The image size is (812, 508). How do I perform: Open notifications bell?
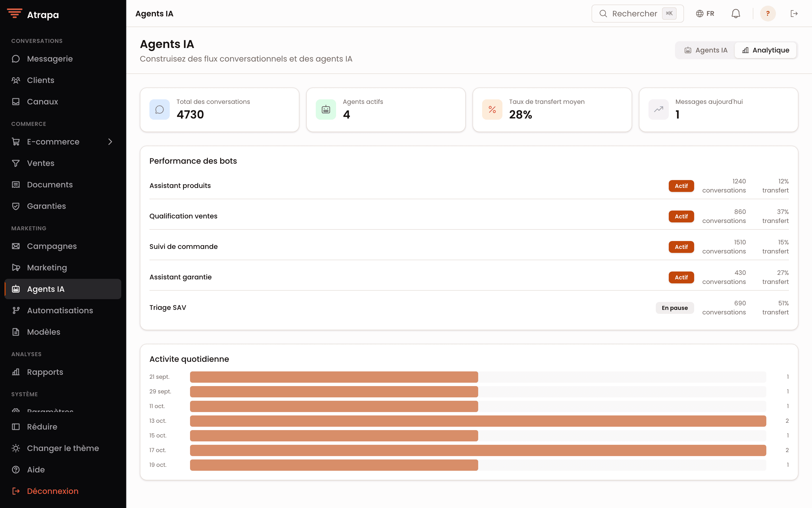tap(736, 14)
